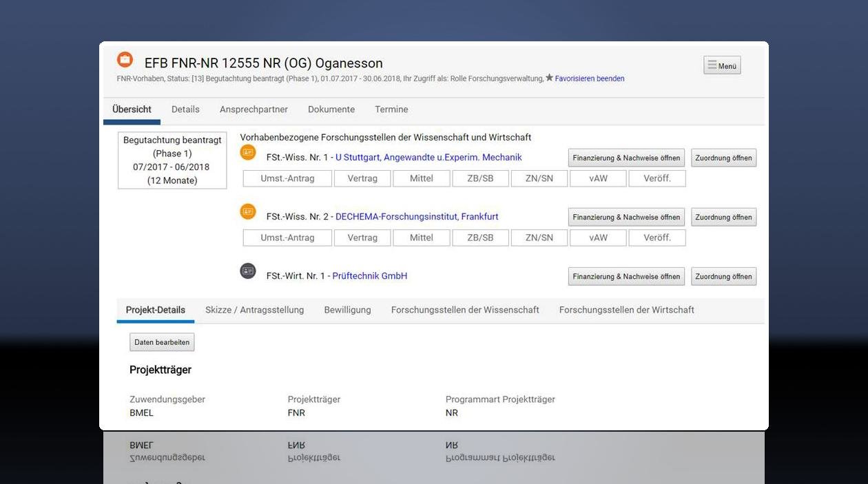Click the orange card icon for DECHEMA-Forschungsinstitut

click(248, 211)
